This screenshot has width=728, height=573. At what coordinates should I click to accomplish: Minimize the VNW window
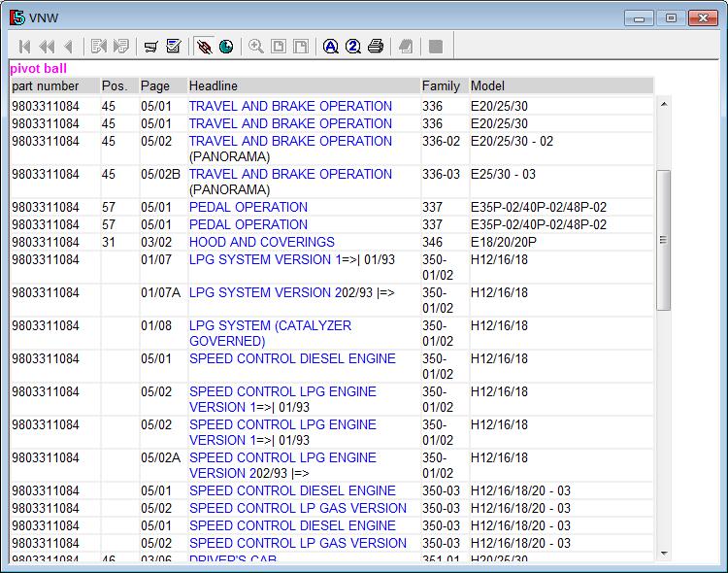click(x=640, y=18)
